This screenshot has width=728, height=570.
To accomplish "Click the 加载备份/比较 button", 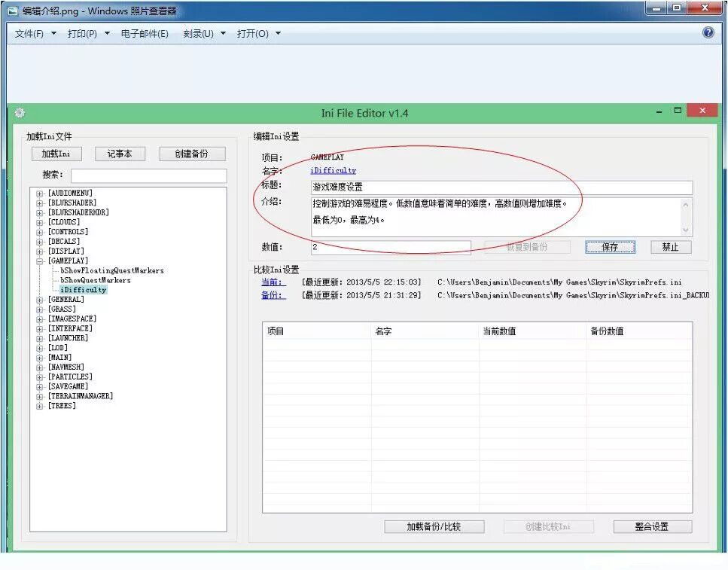I will pos(434,526).
